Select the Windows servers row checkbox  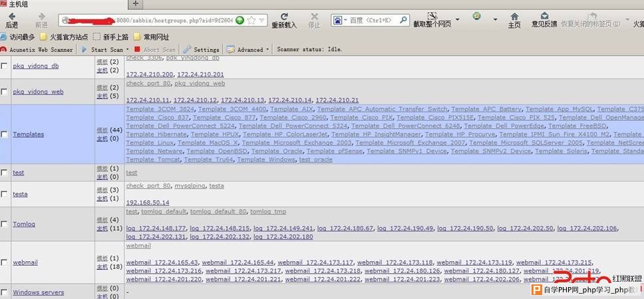[x=4, y=292]
